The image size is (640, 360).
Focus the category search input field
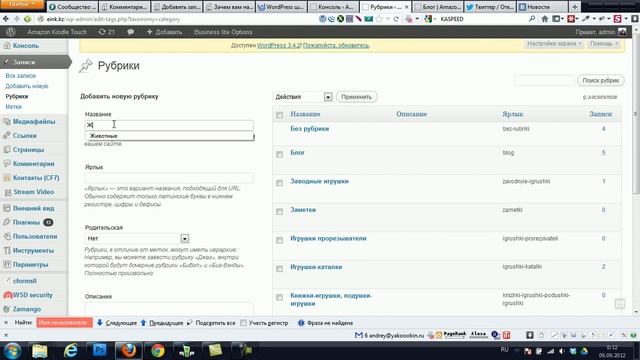[x=544, y=80]
